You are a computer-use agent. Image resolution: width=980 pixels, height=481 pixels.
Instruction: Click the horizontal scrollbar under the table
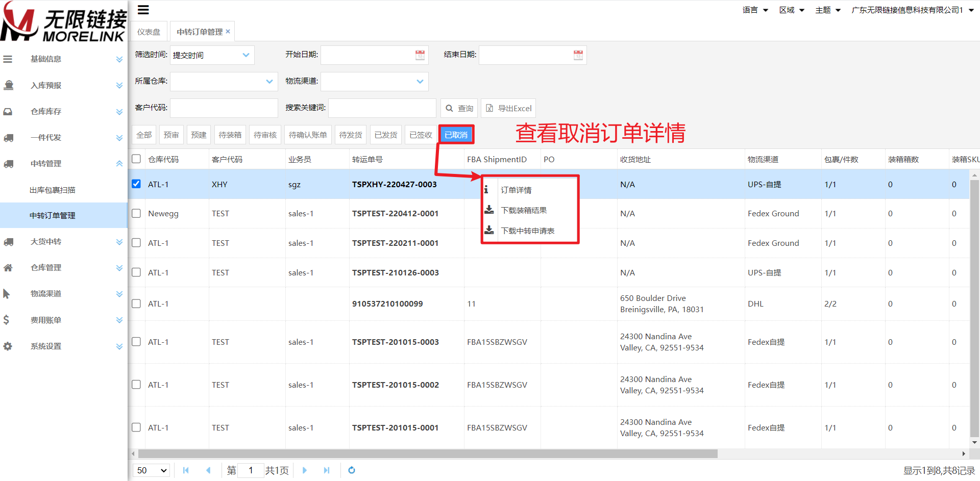428,453
